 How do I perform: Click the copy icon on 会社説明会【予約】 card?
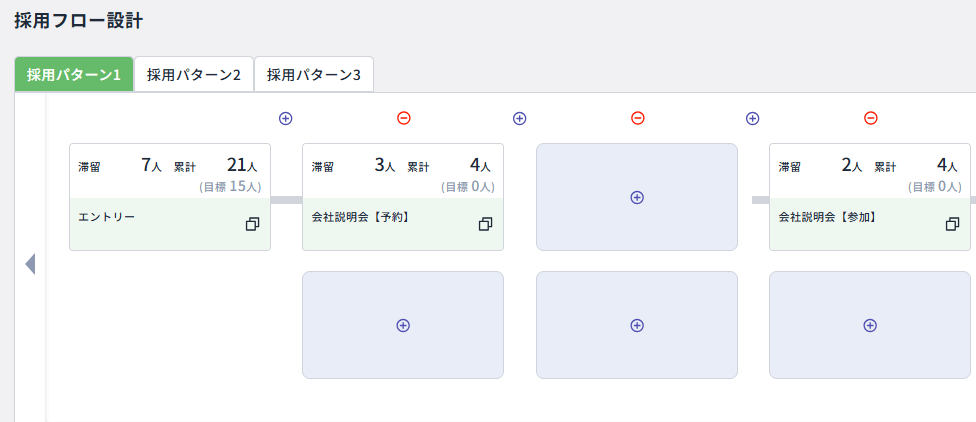485,224
